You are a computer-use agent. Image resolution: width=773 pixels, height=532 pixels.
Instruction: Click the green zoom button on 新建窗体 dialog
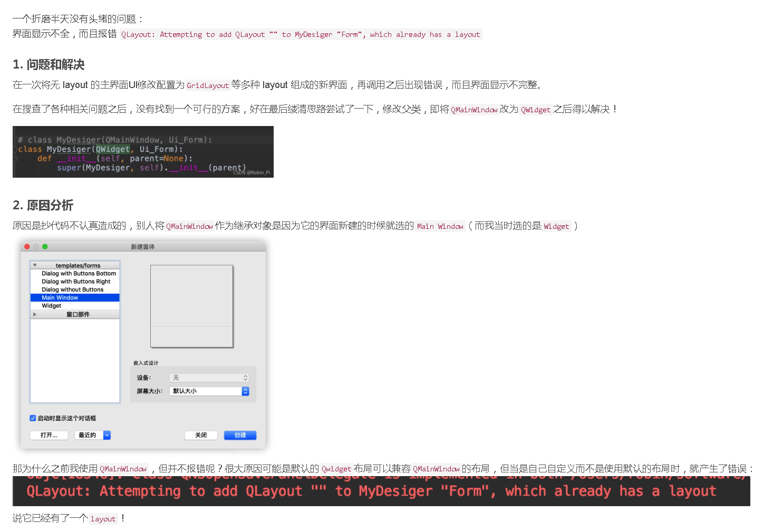(45, 246)
